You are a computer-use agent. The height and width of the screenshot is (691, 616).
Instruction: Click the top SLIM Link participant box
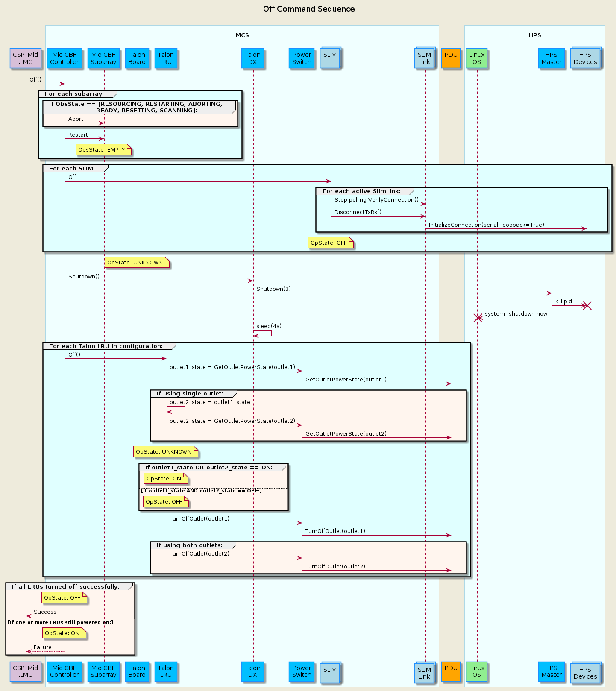pos(425,57)
